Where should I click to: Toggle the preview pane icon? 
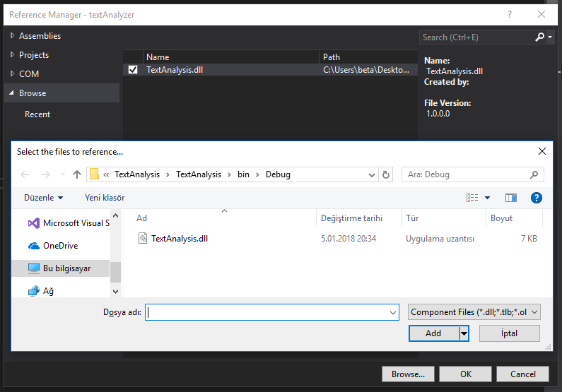click(x=511, y=198)
